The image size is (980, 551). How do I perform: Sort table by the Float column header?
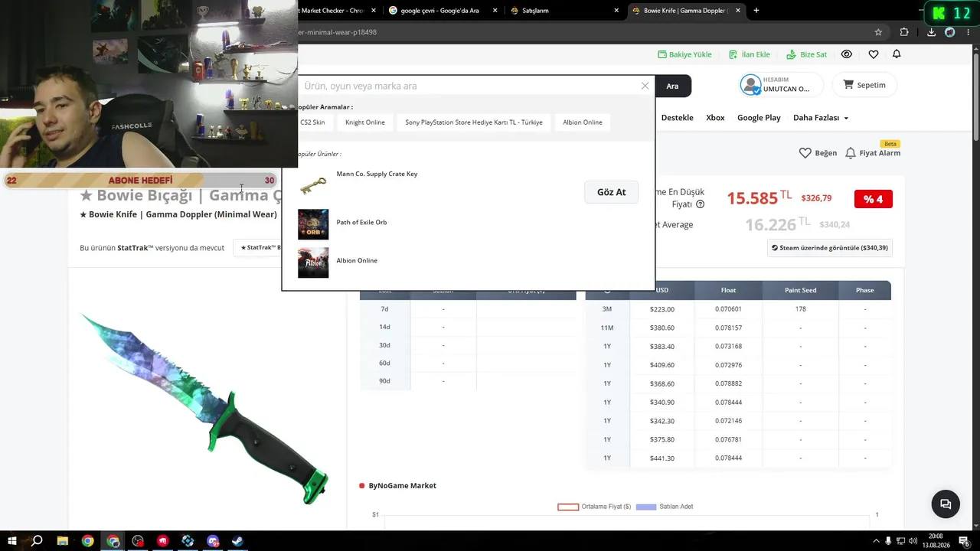click(728, 290)
